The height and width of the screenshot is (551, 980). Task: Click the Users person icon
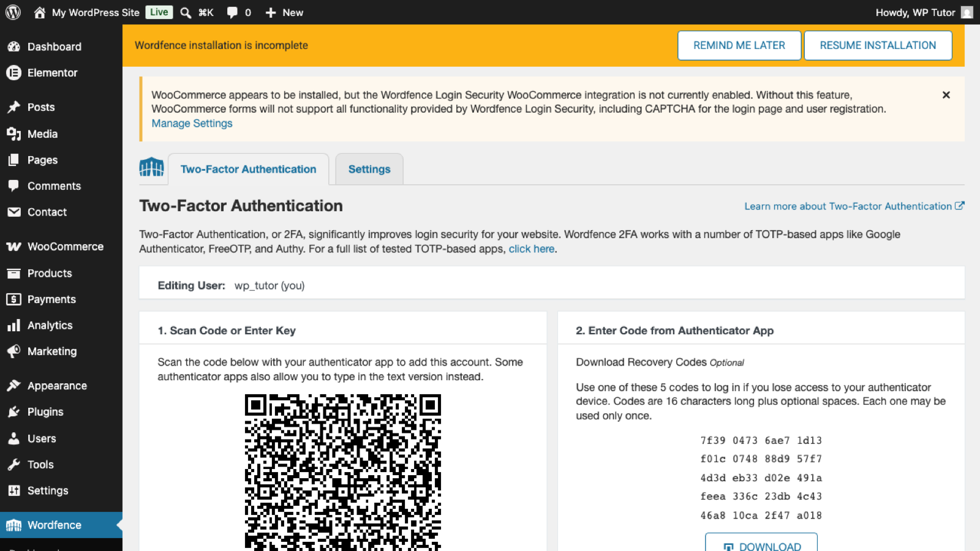13,438
